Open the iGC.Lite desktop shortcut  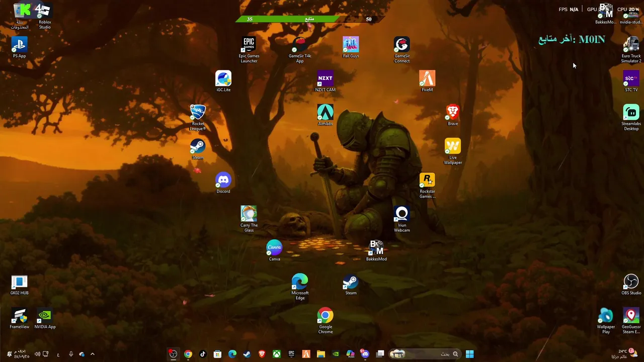coord(223,81)
